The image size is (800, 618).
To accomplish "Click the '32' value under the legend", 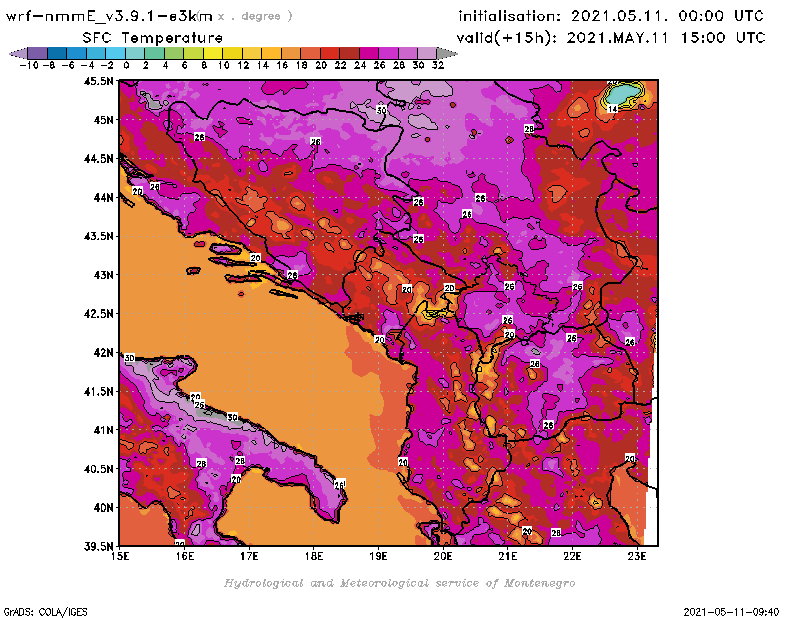I will click(438, 66).
